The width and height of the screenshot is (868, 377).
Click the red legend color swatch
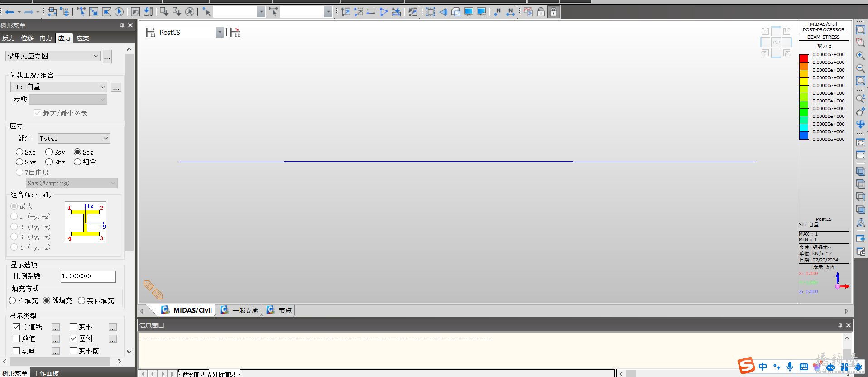pyautogui.click(x=804, y=58)
